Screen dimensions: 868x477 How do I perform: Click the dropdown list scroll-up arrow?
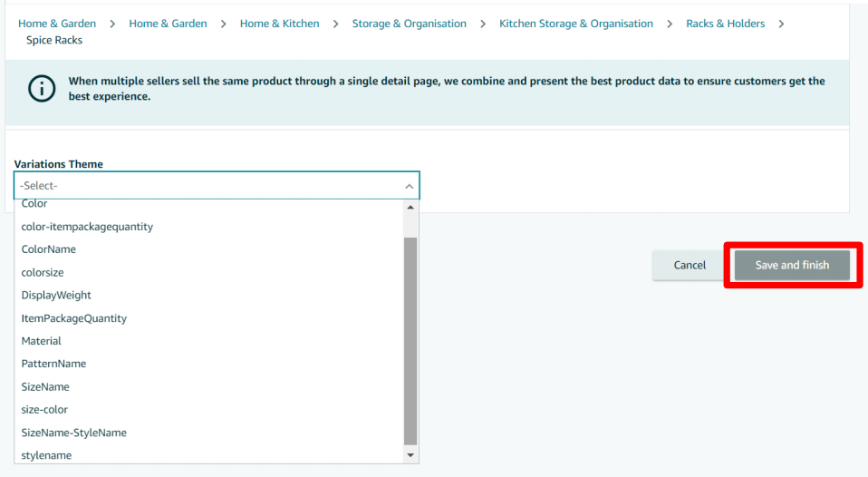tap(410, 208)
